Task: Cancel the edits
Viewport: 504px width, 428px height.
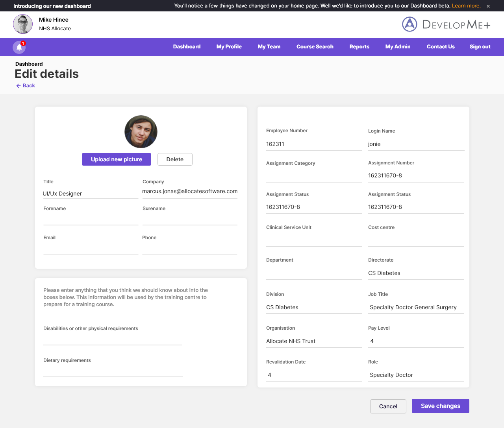Action: 388,406
